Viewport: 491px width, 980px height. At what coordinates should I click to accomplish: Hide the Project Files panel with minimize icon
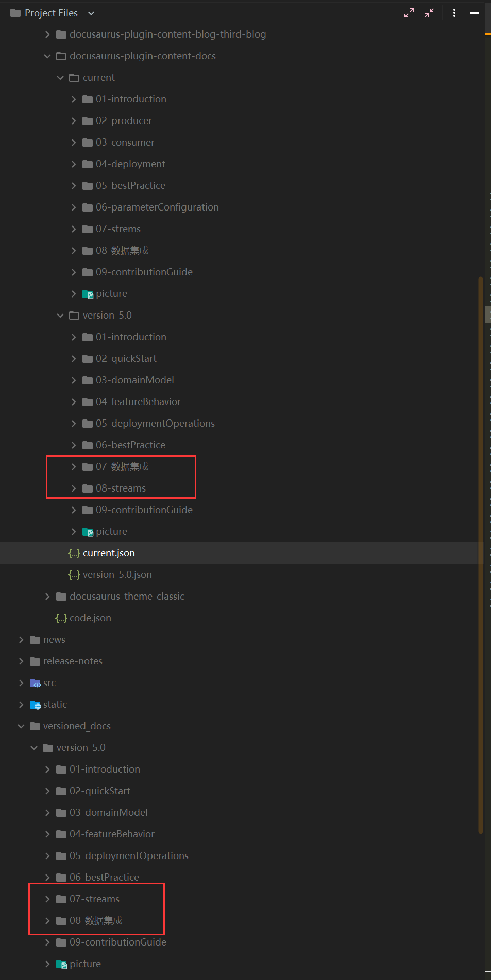tap(475, 13)
